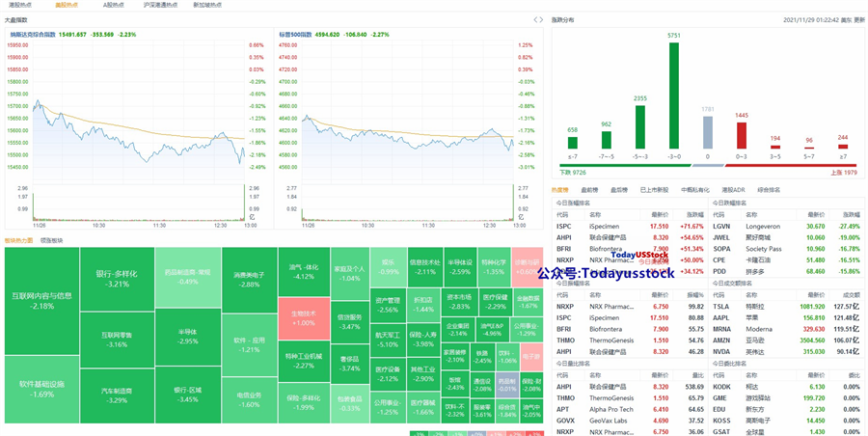Open the 新加坡热点 tab
868x436 pixels.
coord(207,5)
